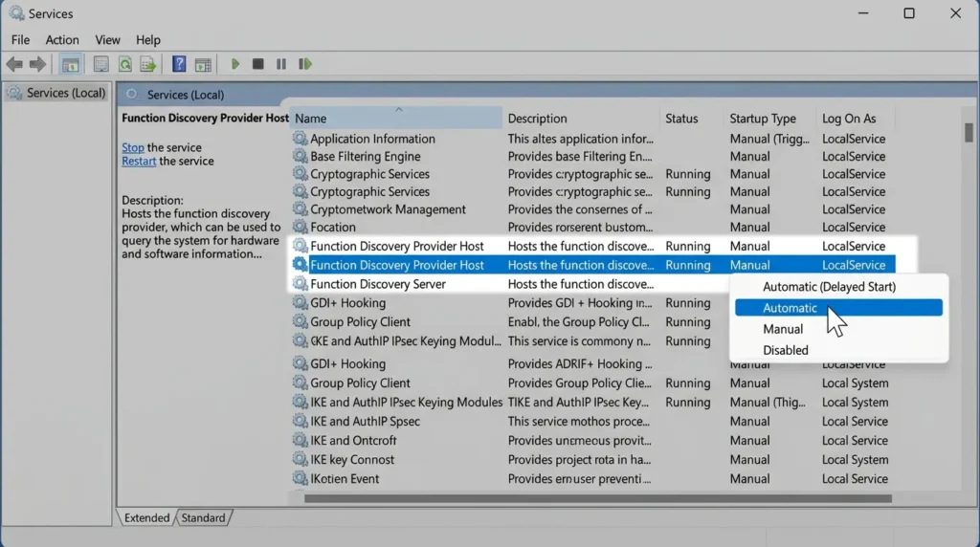Select the IKE and AuthIP IPsec Keying Modules name
980x547 pixels.
coord(406,403)
